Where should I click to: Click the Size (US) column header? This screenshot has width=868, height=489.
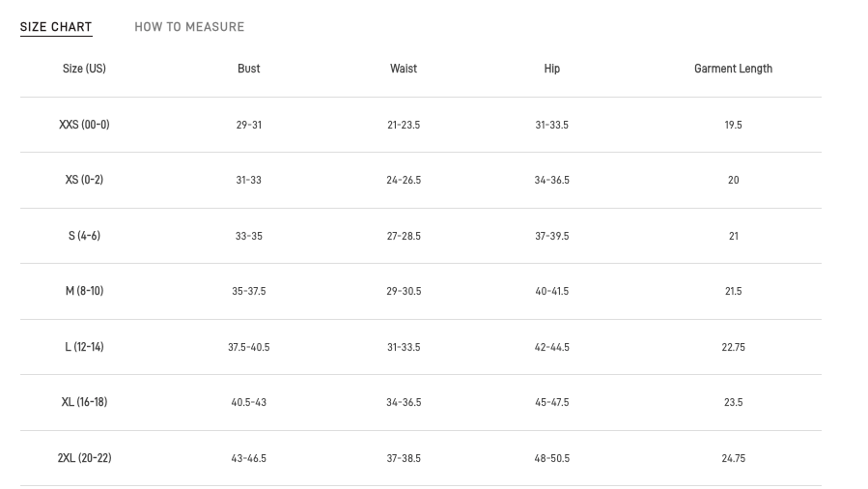84,69
